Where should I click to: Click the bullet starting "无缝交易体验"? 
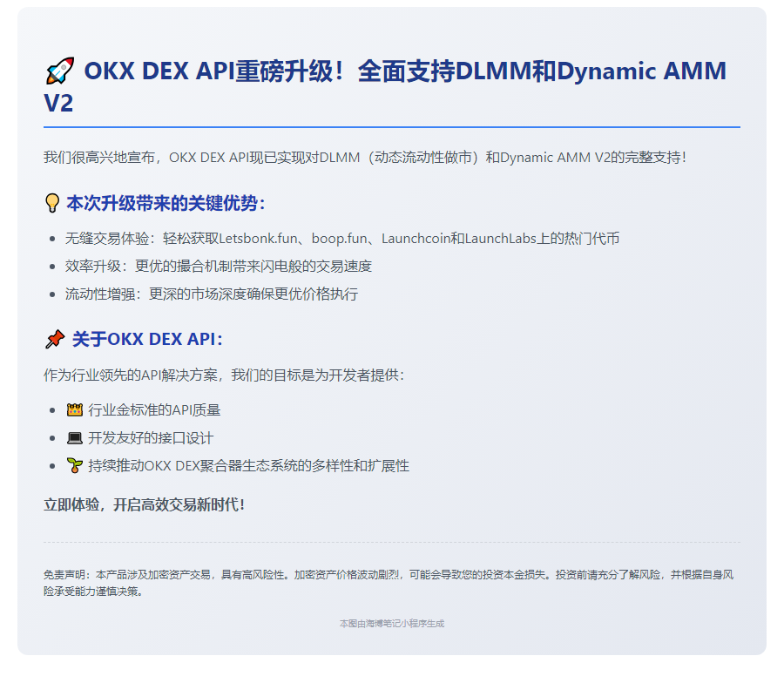(x=342, y=239)
